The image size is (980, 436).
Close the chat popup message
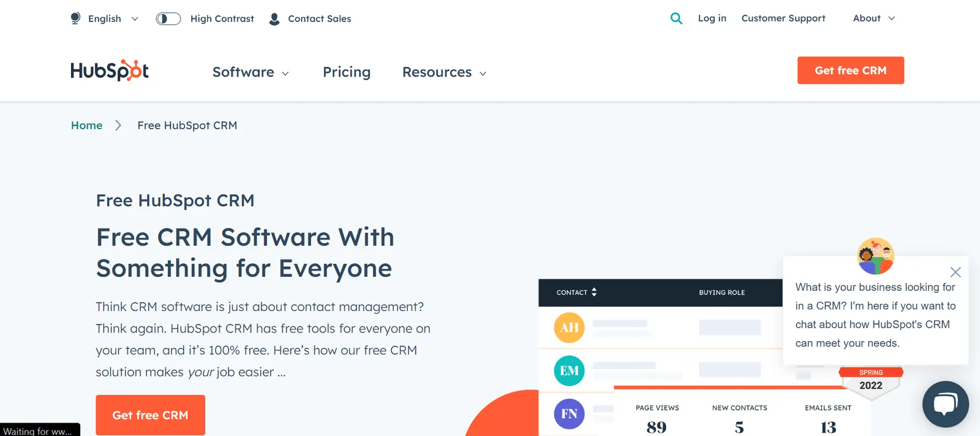(955, 272)
